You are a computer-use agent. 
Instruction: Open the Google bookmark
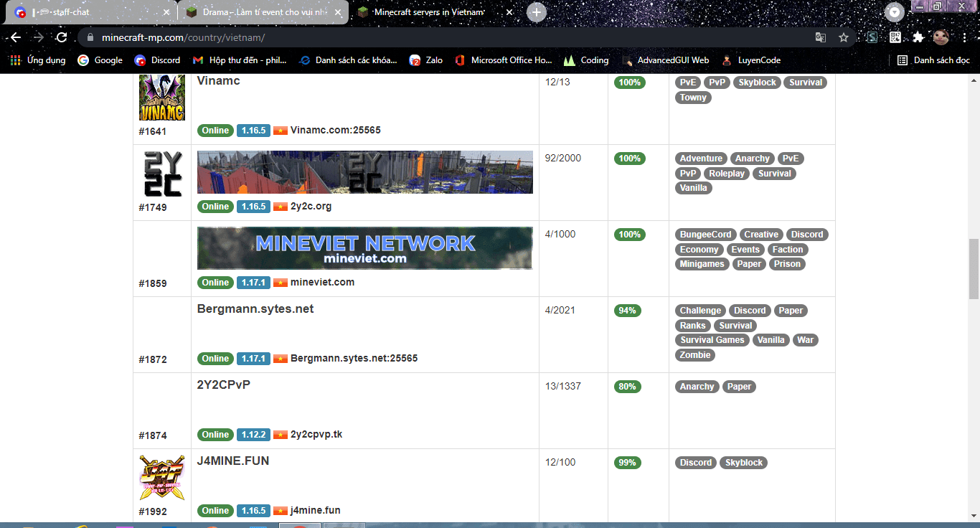pos(100,60)
